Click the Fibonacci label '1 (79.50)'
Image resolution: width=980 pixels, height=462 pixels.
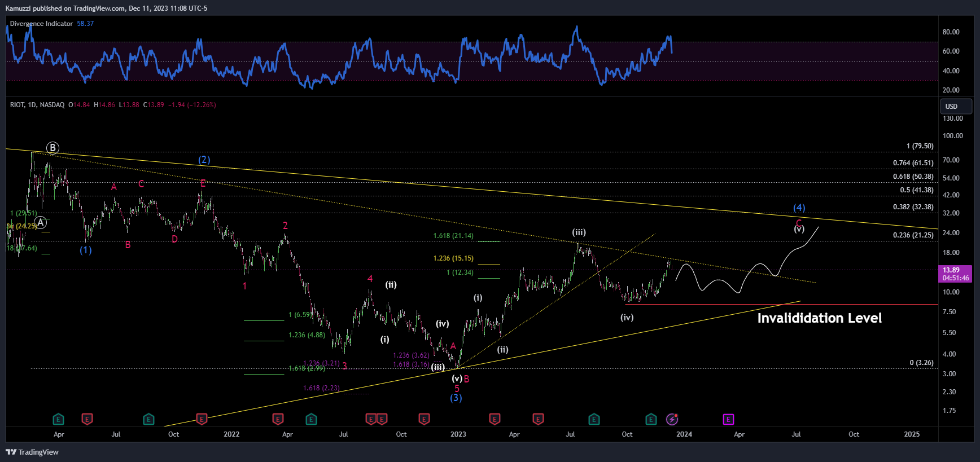920,146
